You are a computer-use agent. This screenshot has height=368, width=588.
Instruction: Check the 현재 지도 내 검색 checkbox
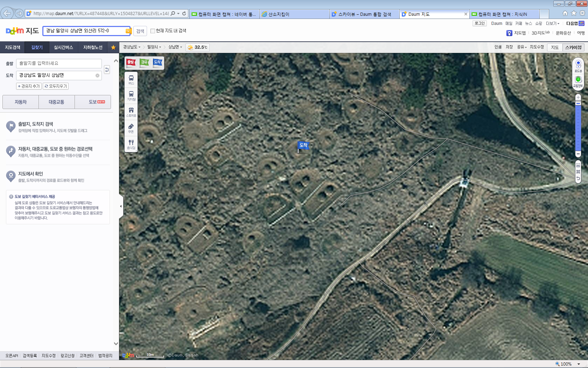(153, 31)
